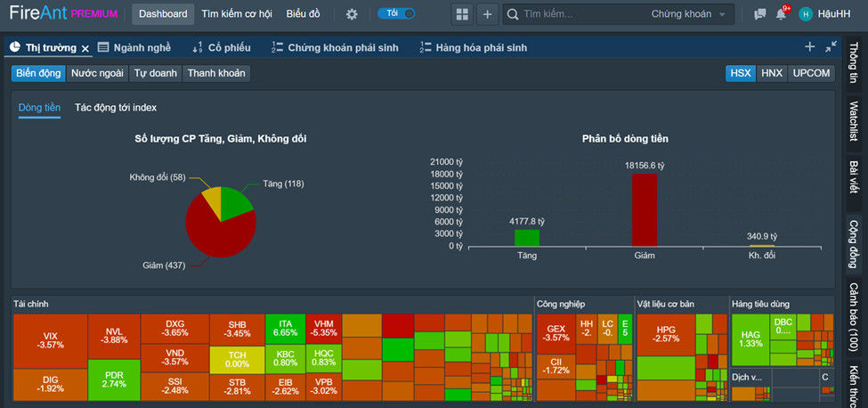Open the chat messages icon
This screenshot has width=868, height=408.
coord(759,14)
